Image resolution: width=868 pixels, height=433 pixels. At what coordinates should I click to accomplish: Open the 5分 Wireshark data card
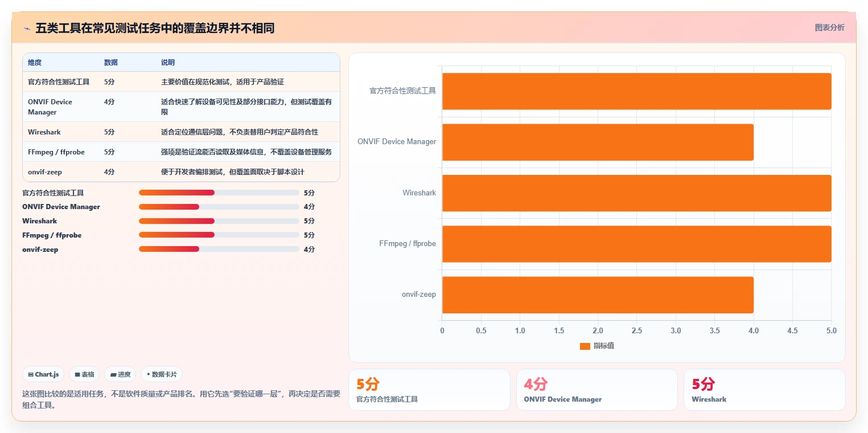pos(764,390)
